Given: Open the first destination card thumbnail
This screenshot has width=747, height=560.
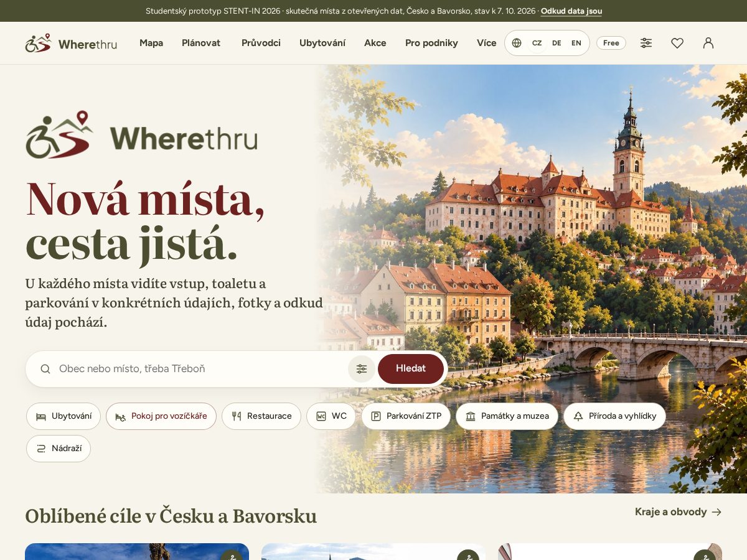Looking at the screenshot, I should pyautogui.click(x=137, y=551).
